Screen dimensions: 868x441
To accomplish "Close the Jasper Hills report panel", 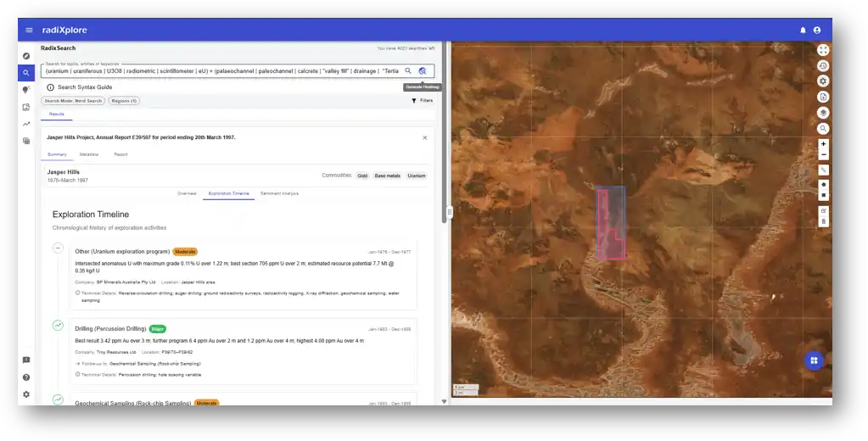I will (425, 137).
